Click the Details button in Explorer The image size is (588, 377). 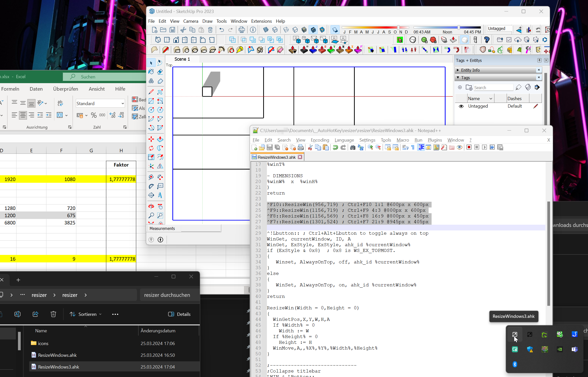(x=179, y=314)
